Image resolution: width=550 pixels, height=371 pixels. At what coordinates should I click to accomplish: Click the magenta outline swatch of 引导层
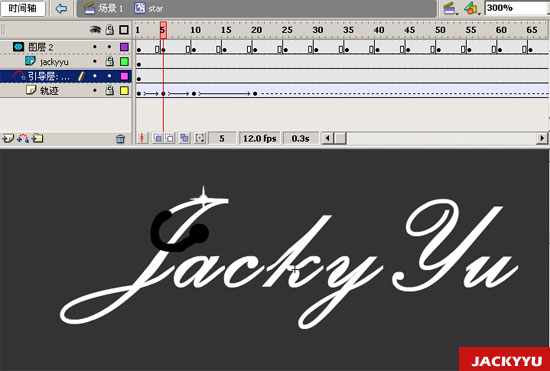[x=124, y=76]
